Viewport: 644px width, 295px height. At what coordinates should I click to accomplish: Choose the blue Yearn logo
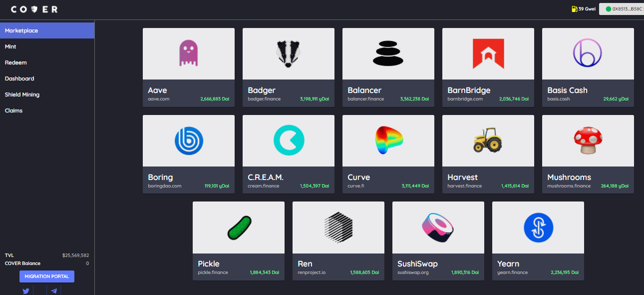(538, 227)
